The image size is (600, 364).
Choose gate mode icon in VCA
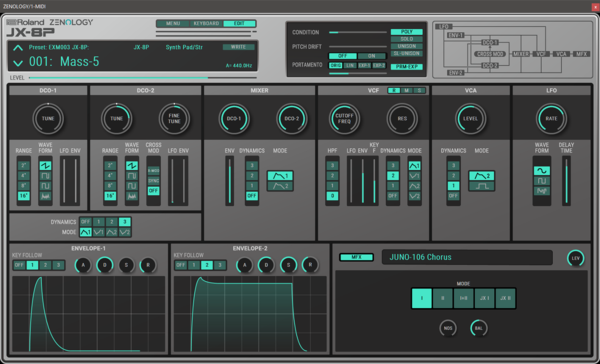(x=481, y=186)
